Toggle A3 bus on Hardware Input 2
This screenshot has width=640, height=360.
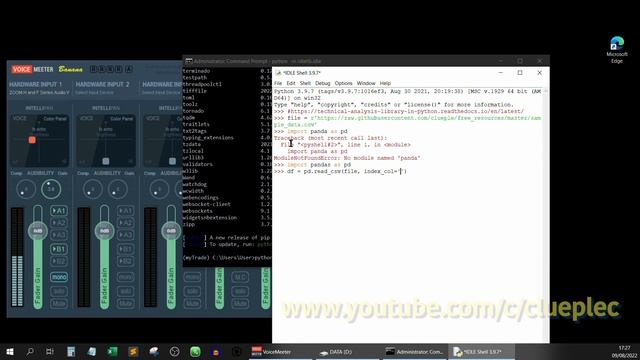[x=125, y=235]
